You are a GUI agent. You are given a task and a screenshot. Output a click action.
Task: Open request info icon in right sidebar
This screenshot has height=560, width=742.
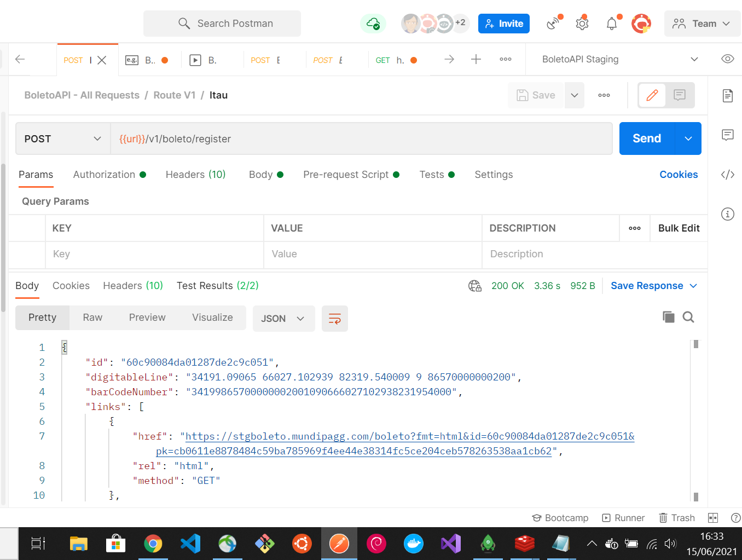point(728,214)
